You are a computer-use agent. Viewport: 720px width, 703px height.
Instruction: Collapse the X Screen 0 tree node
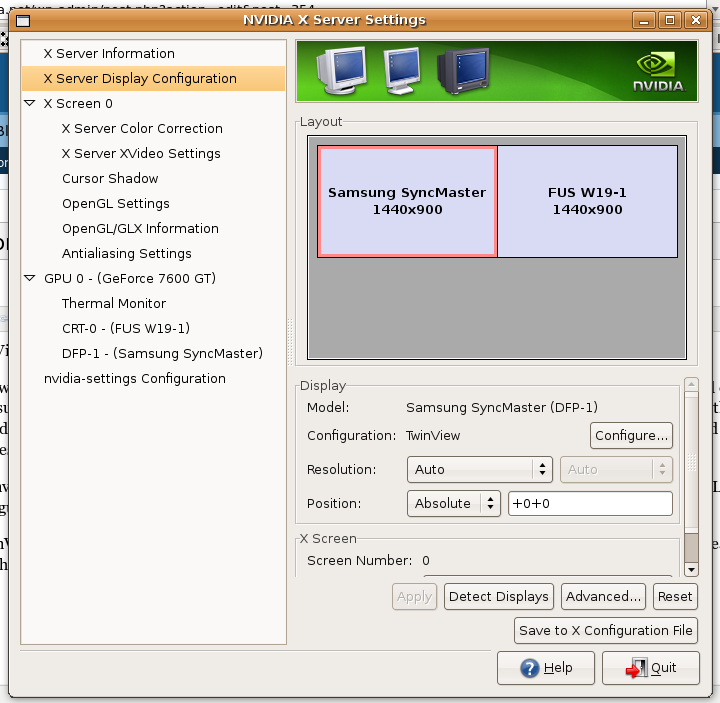click(x=30, y=103)
